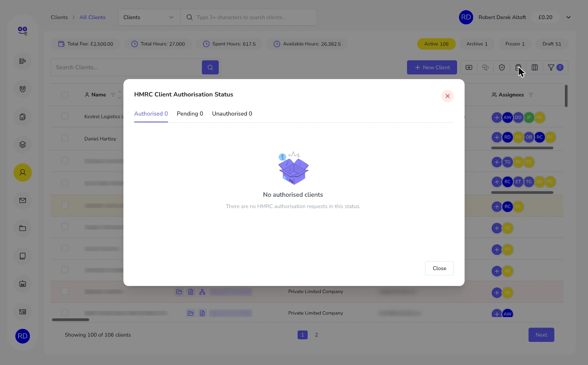Open the Frozen 1 status filter
This screenshot has height=365, width=588.
515,44
